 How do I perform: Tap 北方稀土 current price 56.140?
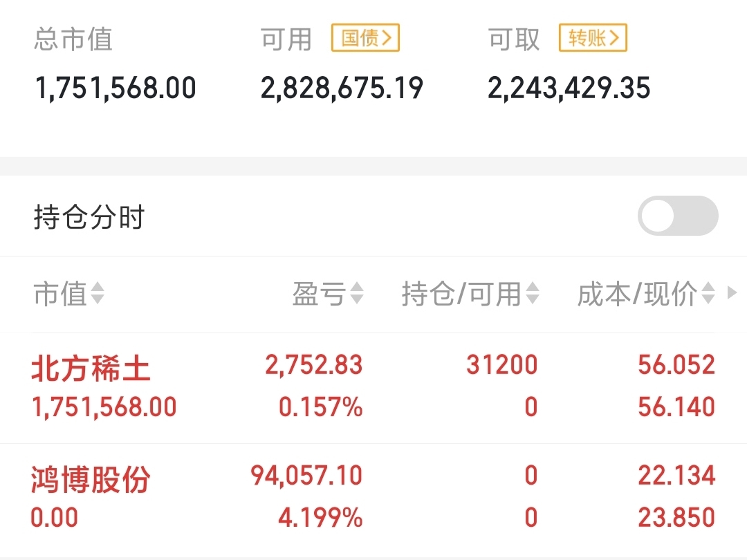pyautogui.click(x=676, y=407)
